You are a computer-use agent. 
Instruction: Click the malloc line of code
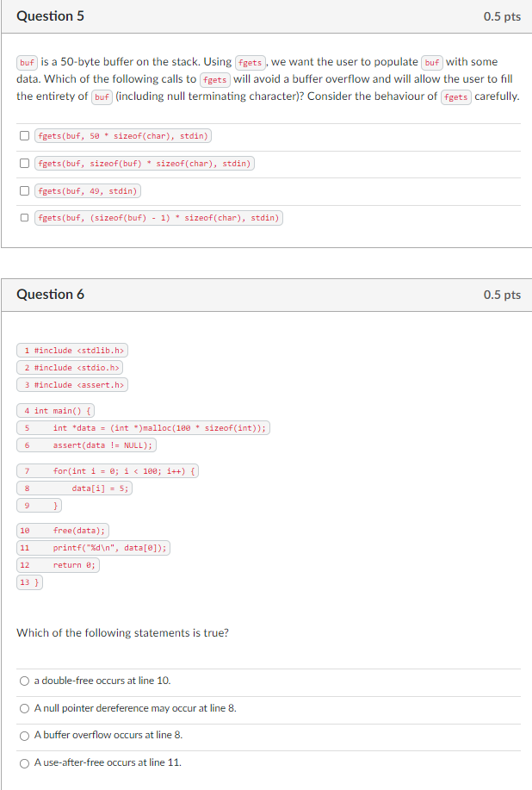[142, 427]
